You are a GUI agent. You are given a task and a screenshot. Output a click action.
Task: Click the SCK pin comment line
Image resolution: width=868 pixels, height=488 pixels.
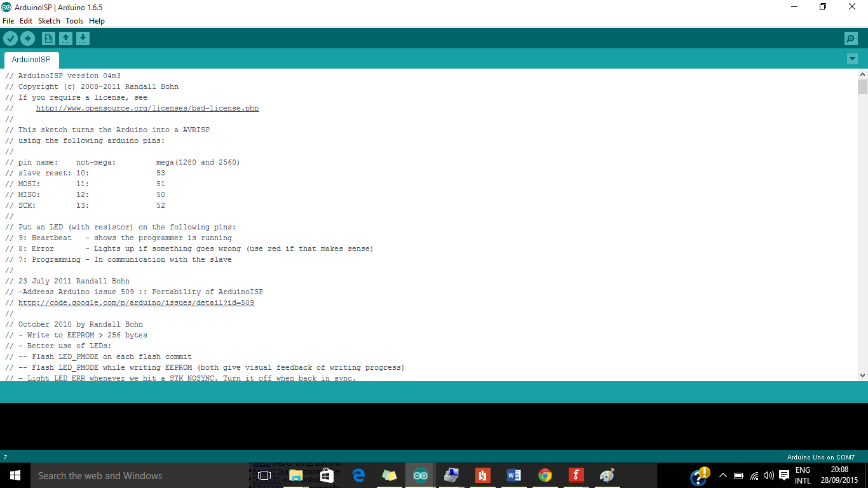(85, 205)
